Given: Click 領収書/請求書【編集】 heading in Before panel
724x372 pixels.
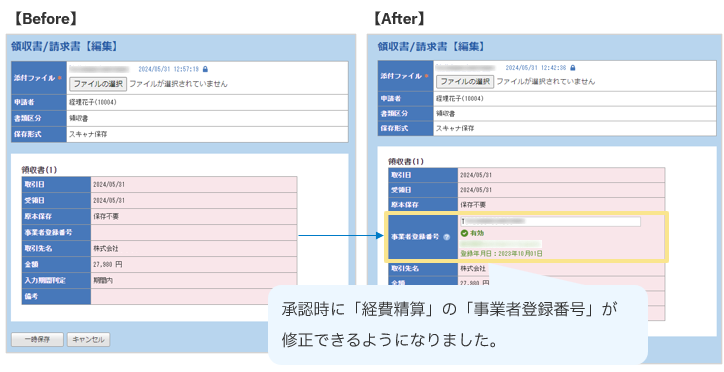Looking at the screenshot, I should coord(64,46).
